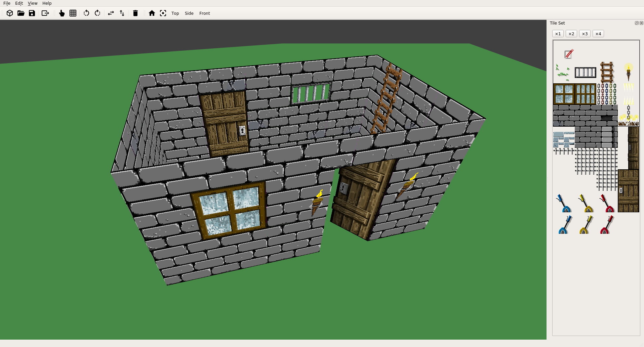This screenshot has height=347, width=644.
Task: Click the barred window on the back wall
Action: (311, 93)
